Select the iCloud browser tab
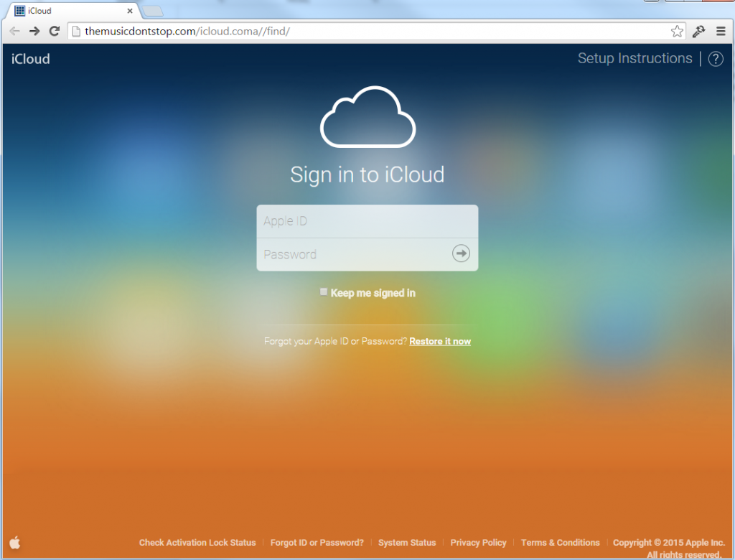 coord(72,11)
